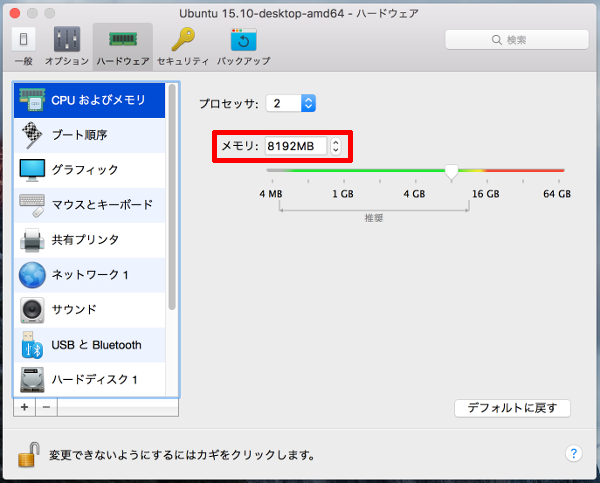Select the ハードウェア toolbar tab

(123, 46)
